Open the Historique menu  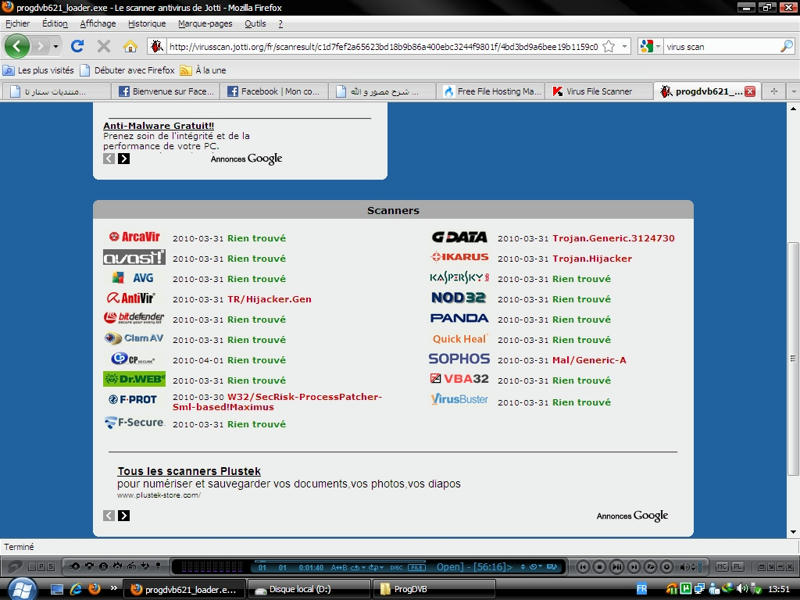click(147, 23)
